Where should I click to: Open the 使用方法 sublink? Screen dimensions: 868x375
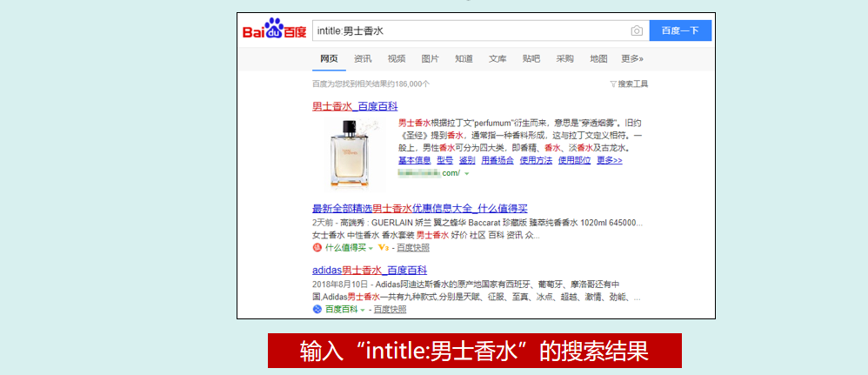click(x=536, y=161)
